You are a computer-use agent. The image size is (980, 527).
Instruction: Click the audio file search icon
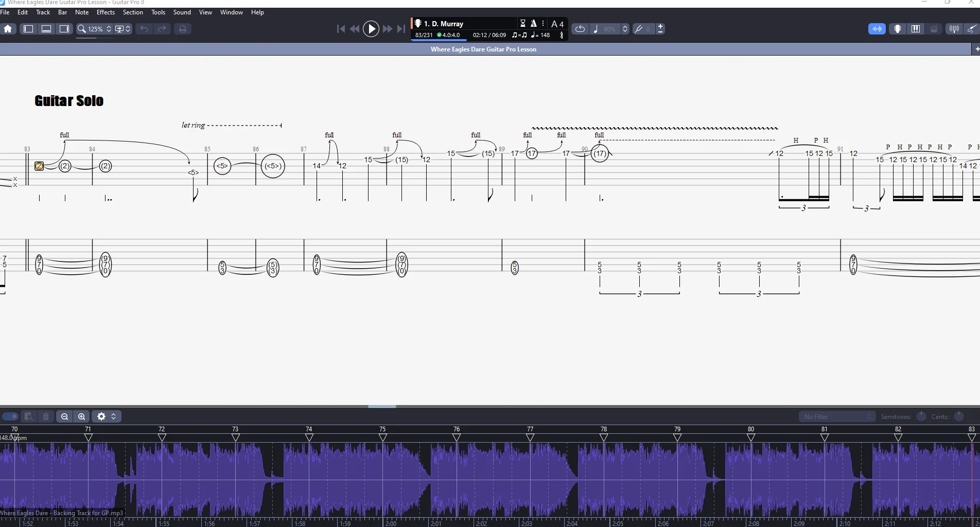point(29,416)
